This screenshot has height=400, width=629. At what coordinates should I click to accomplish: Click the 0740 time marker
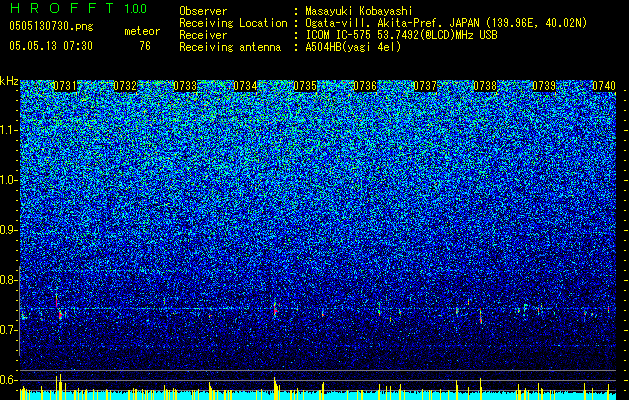pos(604,86)
